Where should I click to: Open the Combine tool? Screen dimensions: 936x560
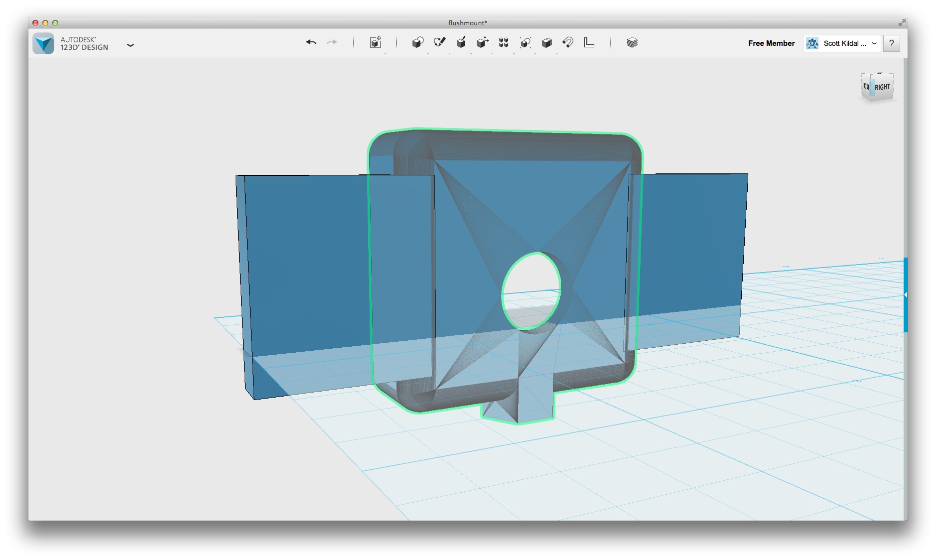pos(546,43)
